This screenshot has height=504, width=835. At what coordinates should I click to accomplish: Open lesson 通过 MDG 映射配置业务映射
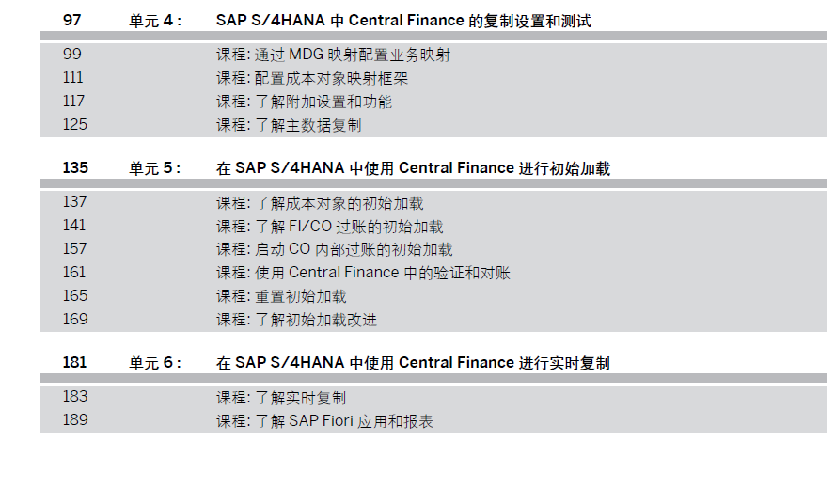(x=333, y=55)
